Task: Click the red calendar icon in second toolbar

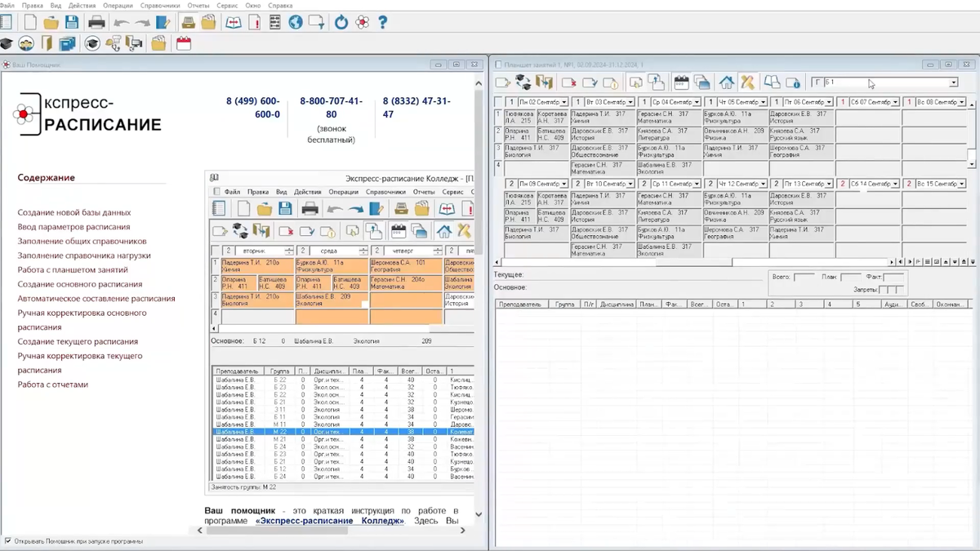Action: coord(184,43)
